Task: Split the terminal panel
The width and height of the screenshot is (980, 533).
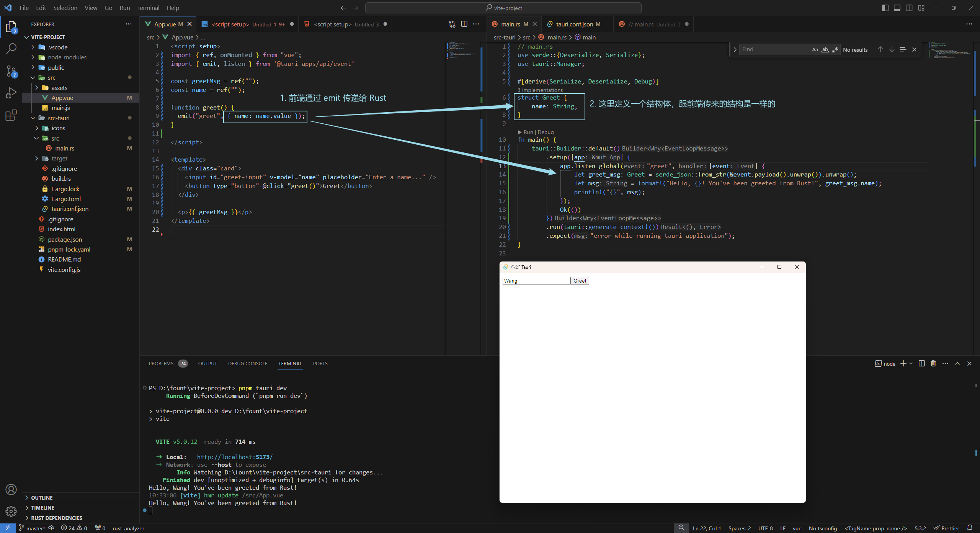Action: pyautogui.click(x=921, y=364)
